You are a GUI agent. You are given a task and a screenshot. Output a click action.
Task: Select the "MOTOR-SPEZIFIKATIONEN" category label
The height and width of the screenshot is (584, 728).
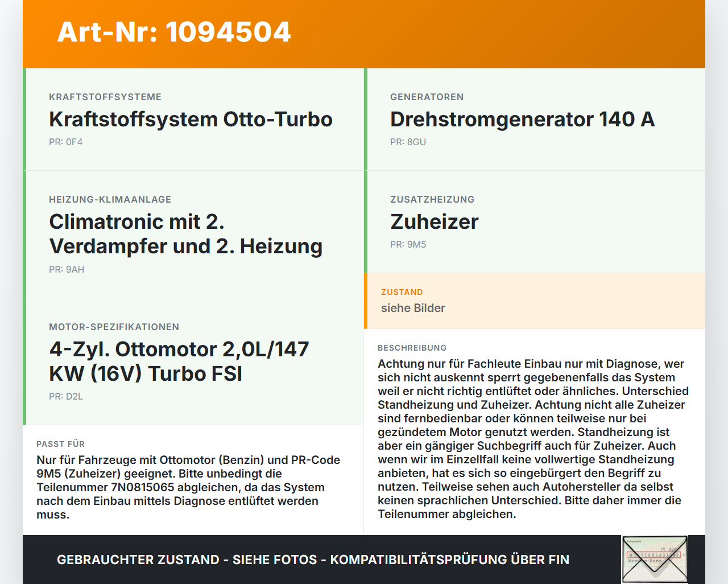click(x=114, y=327)
